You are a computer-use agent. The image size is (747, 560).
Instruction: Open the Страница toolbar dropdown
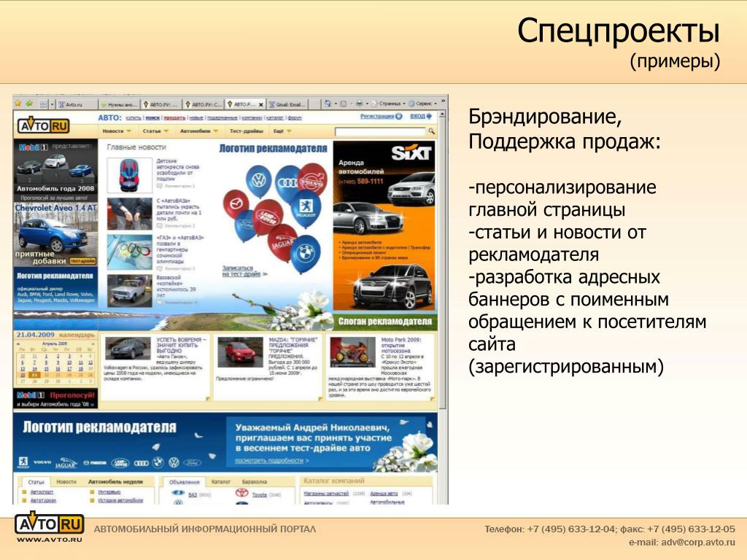tap(388, 104)
